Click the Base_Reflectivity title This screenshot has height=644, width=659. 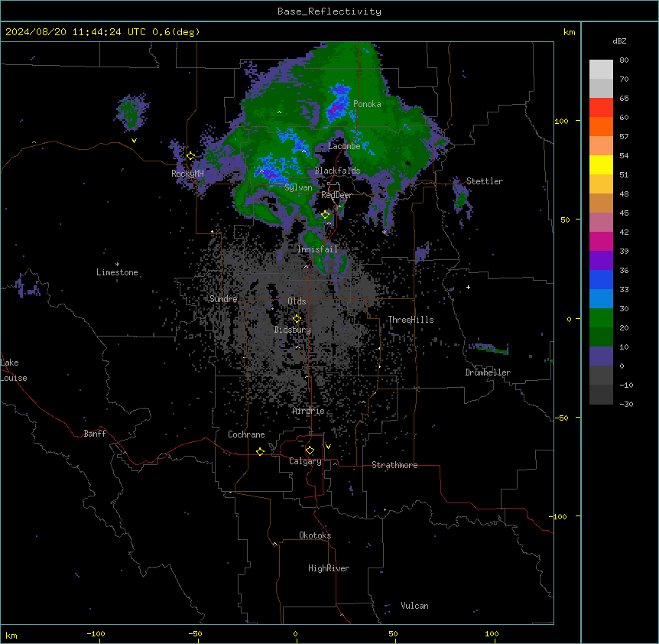coord(329,11)
